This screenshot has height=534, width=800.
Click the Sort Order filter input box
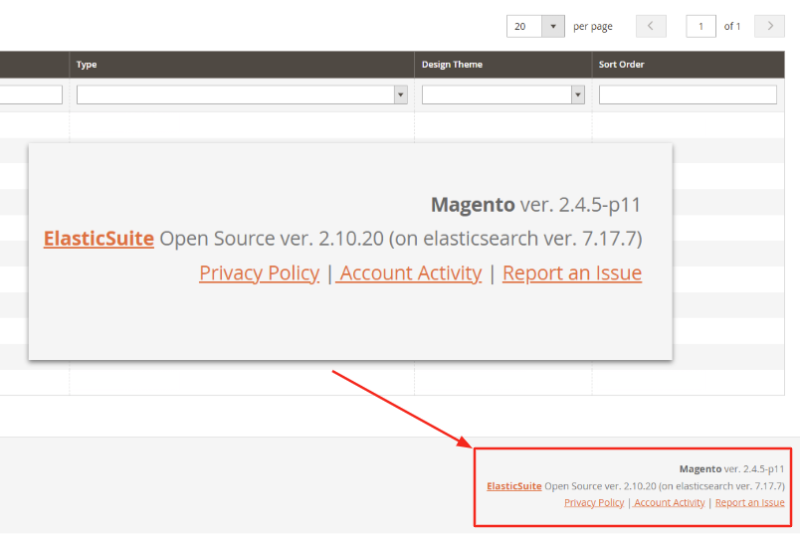688,95
